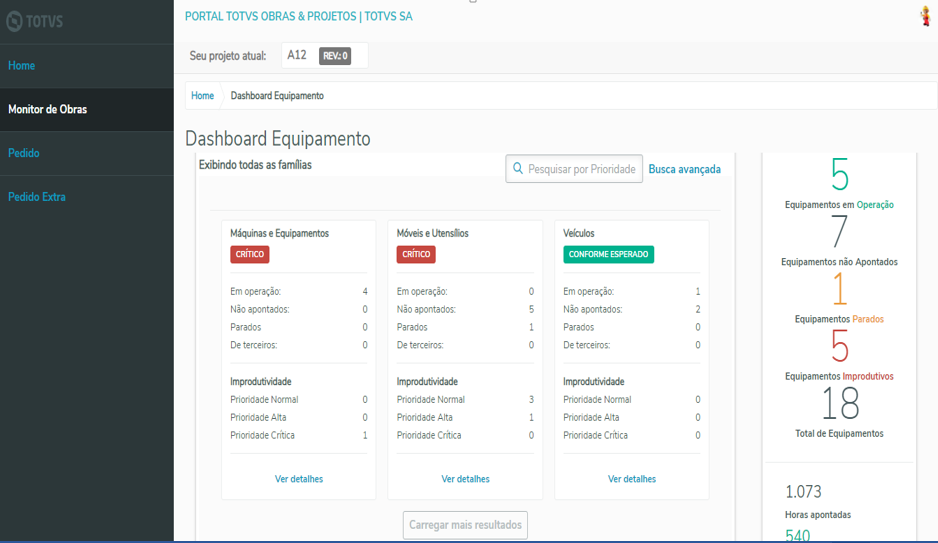
Task: Click the Veículos card title
Action: coord(578,233)
